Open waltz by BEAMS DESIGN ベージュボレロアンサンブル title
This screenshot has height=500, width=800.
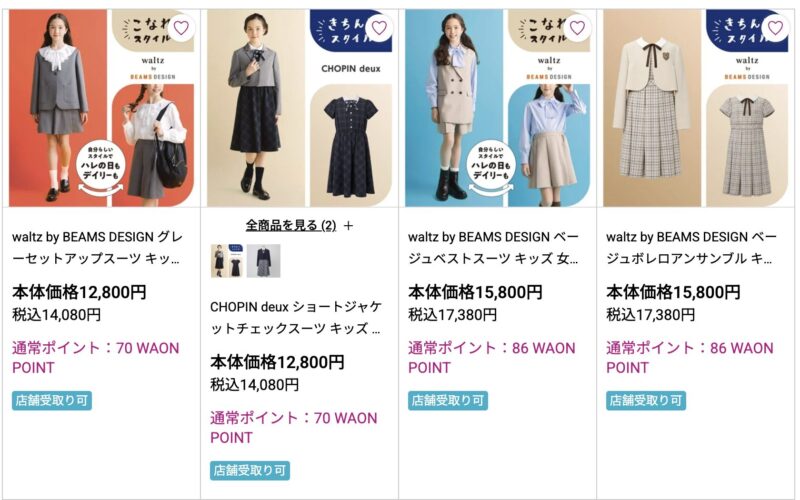click(x=692, y=247)
